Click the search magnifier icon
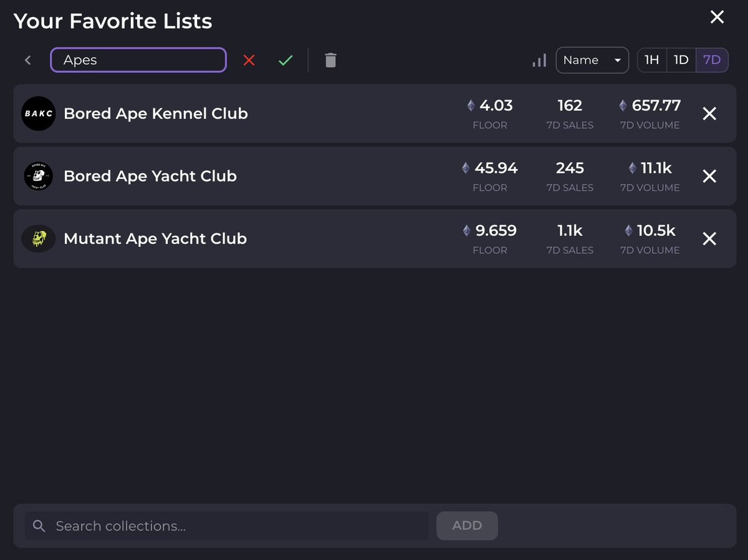Screen dimensions: 748x560 39,526
